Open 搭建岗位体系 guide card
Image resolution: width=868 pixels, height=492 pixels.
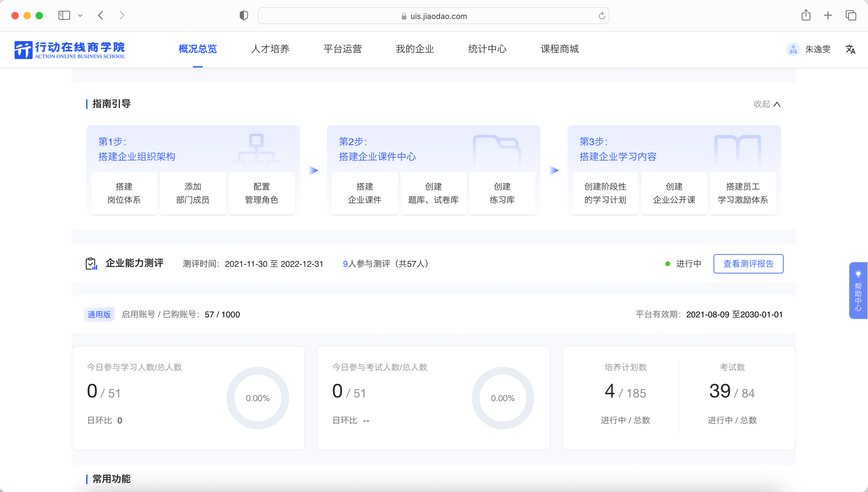point(124,193)
